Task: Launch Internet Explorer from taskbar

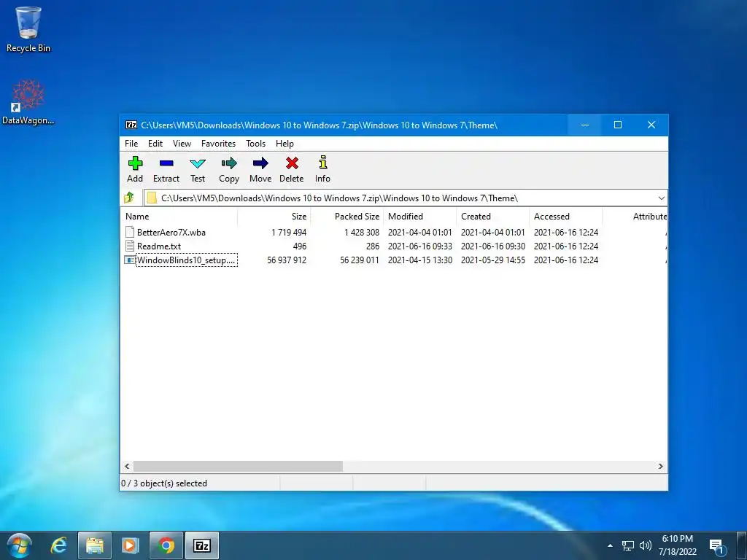Action: point(58,545)
